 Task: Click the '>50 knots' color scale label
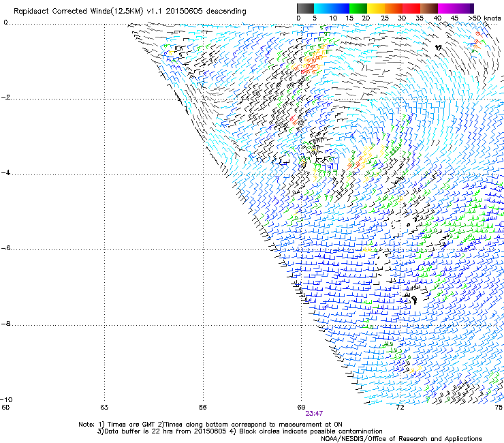484,18
